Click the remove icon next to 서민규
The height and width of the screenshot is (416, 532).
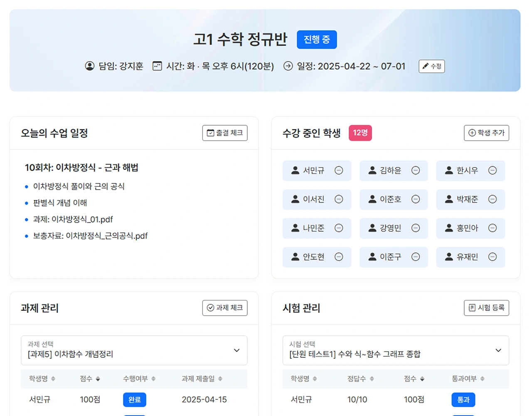pos(339,171)
